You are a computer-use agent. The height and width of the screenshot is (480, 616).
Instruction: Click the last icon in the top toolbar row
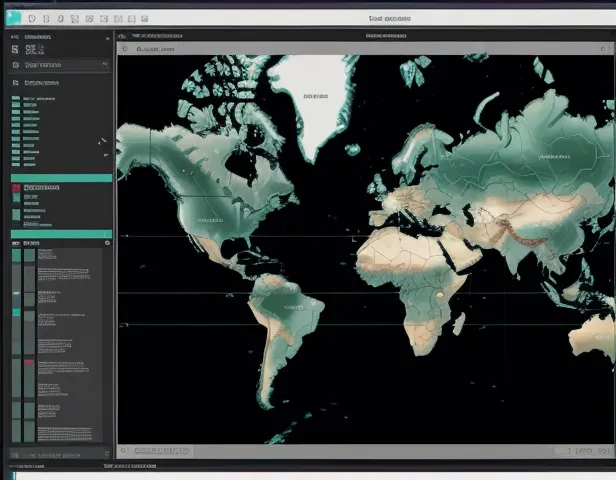tap(144, 19)
